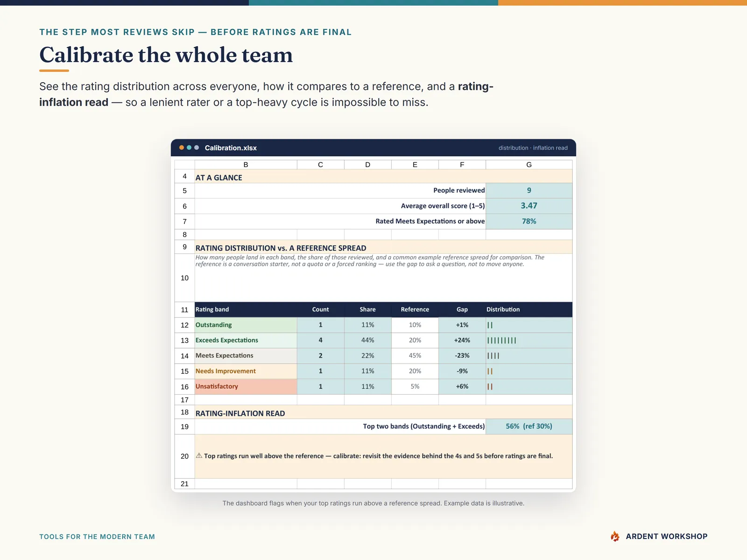Select column F header
Screen dimensions: 747x560
(462, 165)
